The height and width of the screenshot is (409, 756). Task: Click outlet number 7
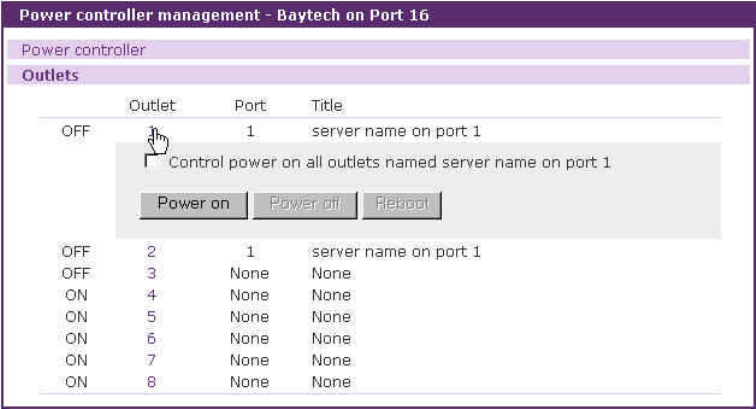152,360
